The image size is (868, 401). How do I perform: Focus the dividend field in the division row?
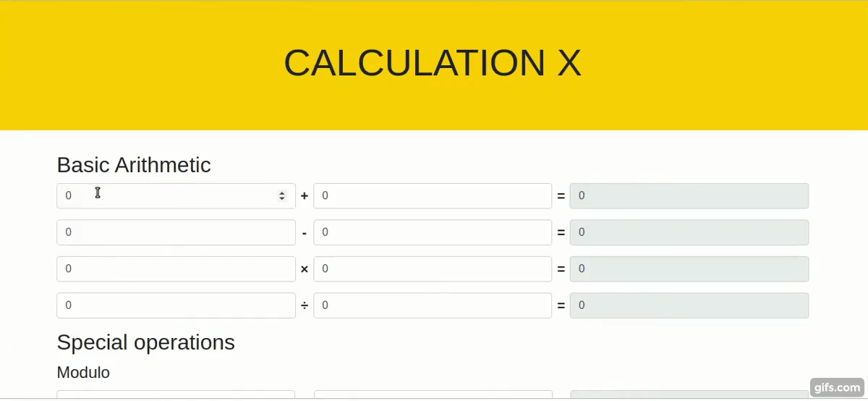176,305
